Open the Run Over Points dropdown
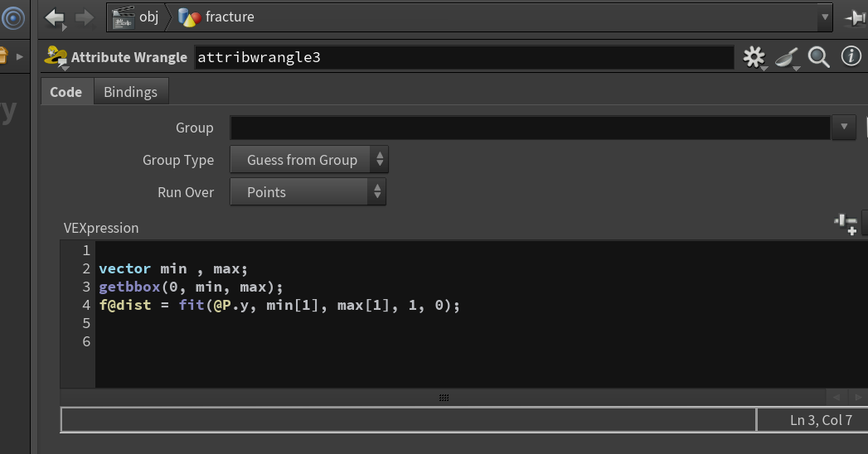This screenshot has height=454, width=868. (x=308, y=192)
